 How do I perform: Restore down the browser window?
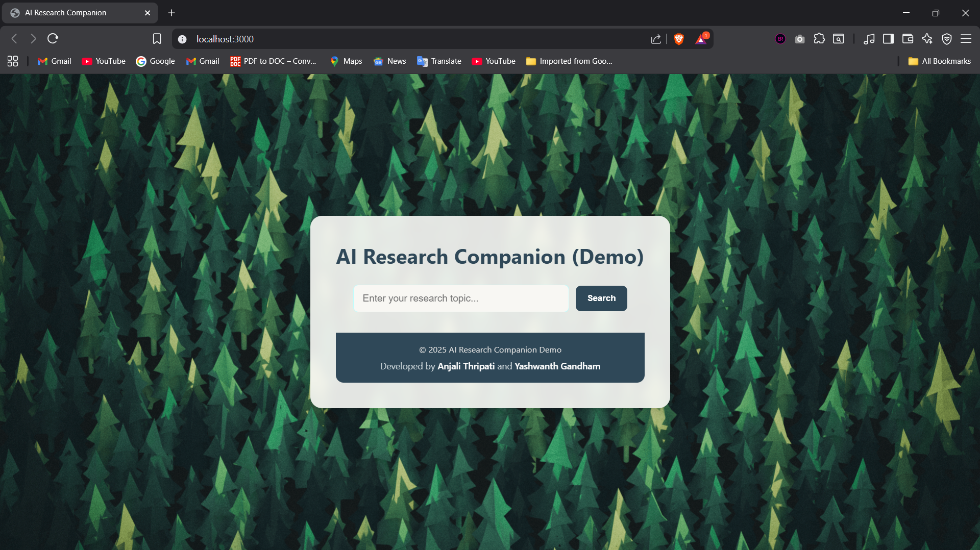pos(936,13)
